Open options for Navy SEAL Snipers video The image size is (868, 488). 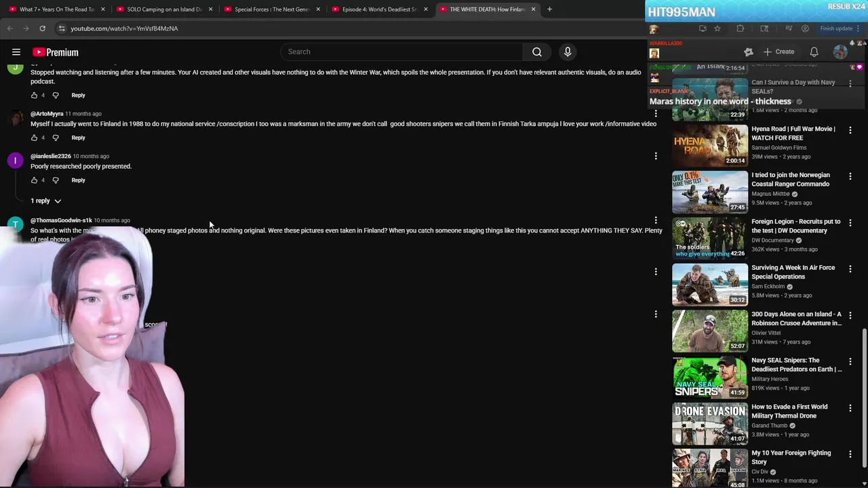(x=850, y=361)
